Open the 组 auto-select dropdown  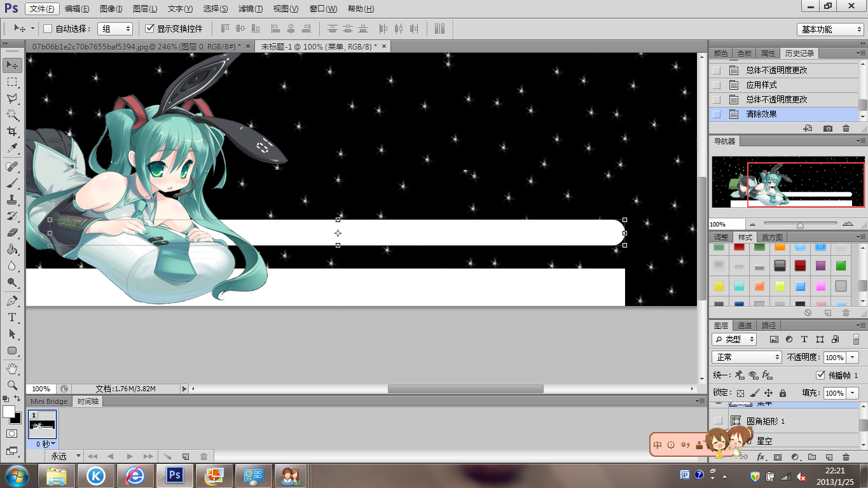[x=115, y=29]
